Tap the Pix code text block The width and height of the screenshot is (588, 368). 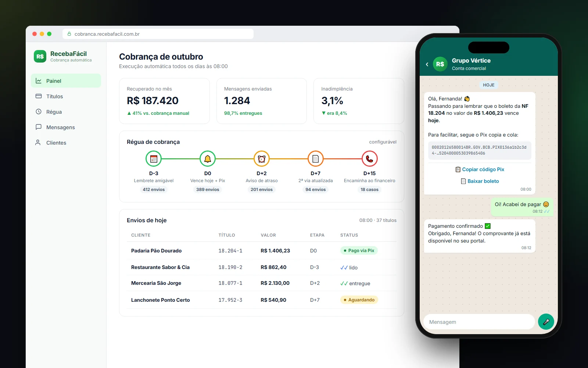coord(480,150)
